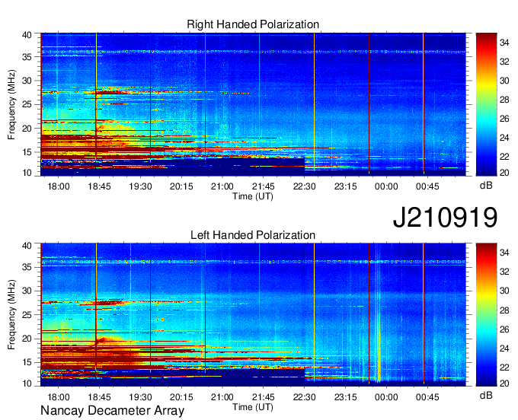Click 18:45 tick on Left Handed time axis
Viewport: 518px width, 420px height.
point(100,397)
